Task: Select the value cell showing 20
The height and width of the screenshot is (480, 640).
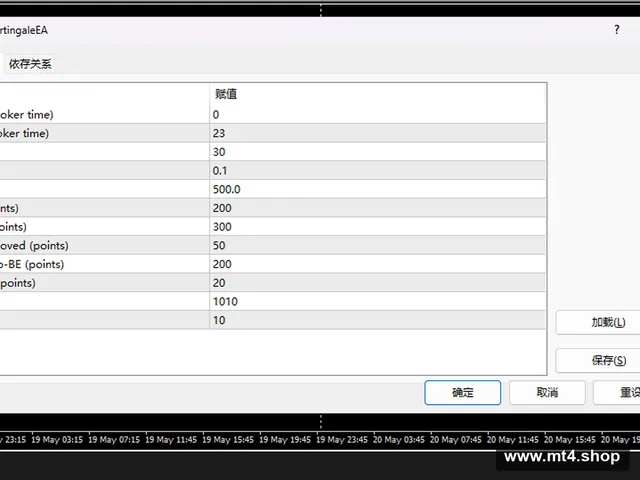Action: coord(378,283)
